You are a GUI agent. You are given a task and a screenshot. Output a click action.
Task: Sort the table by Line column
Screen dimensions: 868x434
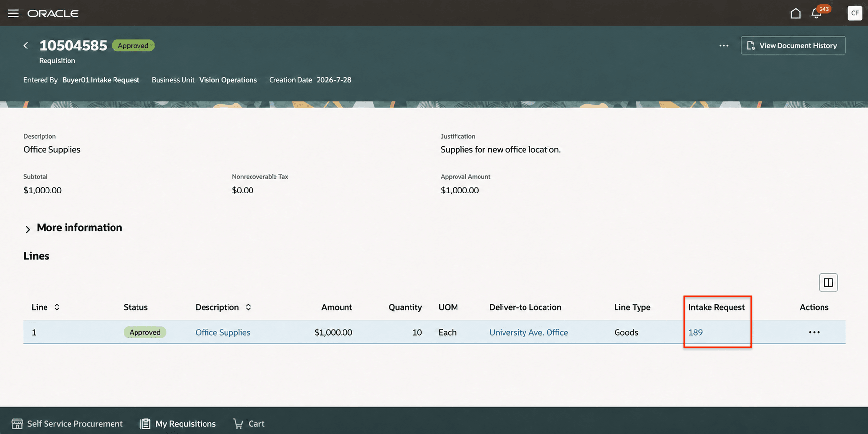[x=57, y=307]
